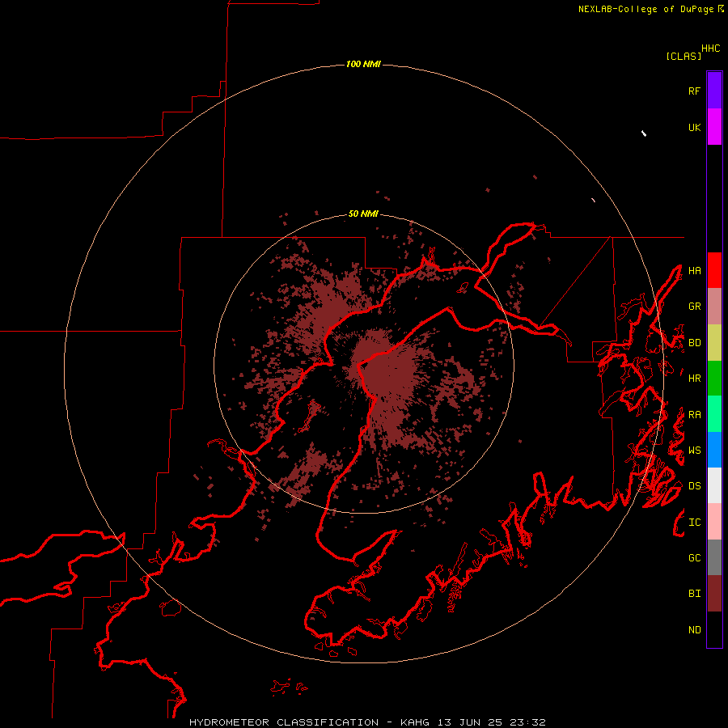
Task: Click the HHC product code label
Action: [711, 49]
